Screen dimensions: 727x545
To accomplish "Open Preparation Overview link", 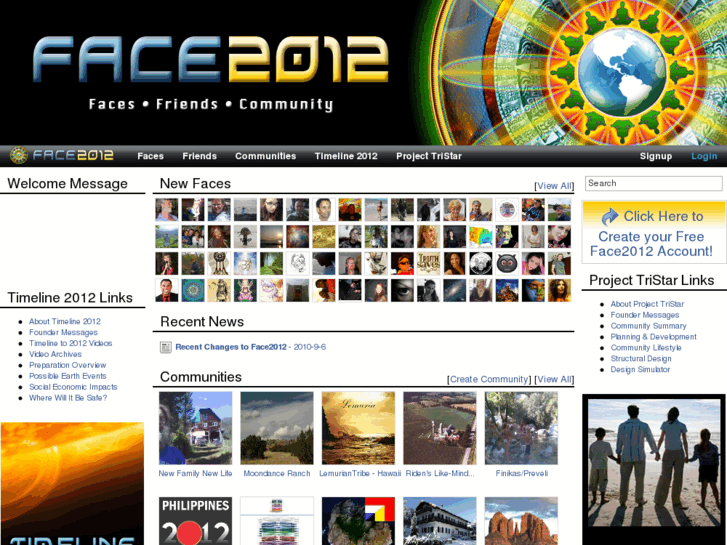I will [68, 365].
